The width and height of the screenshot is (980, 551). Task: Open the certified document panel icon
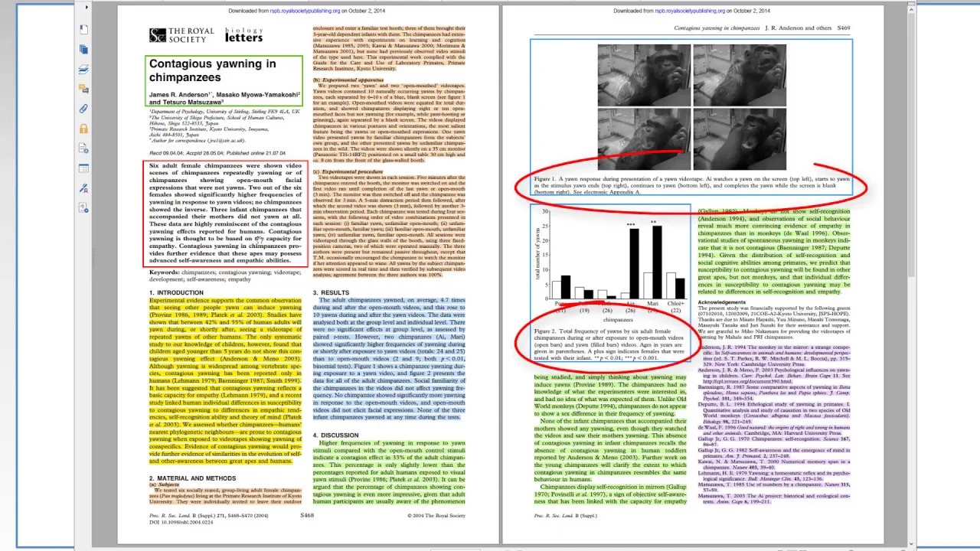(83, 207)
